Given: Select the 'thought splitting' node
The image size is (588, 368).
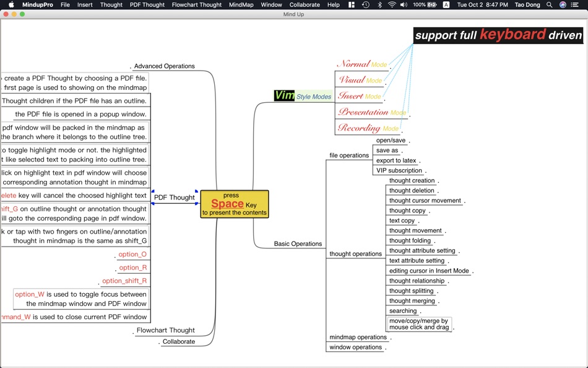Looking at the screenshot, I should click(411, 291).
